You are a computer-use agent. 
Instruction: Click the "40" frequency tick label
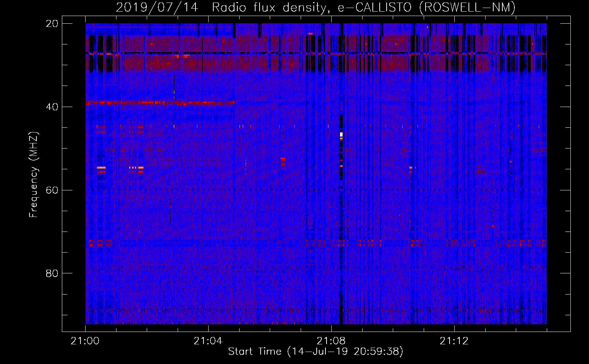click(x=52, y=107)
